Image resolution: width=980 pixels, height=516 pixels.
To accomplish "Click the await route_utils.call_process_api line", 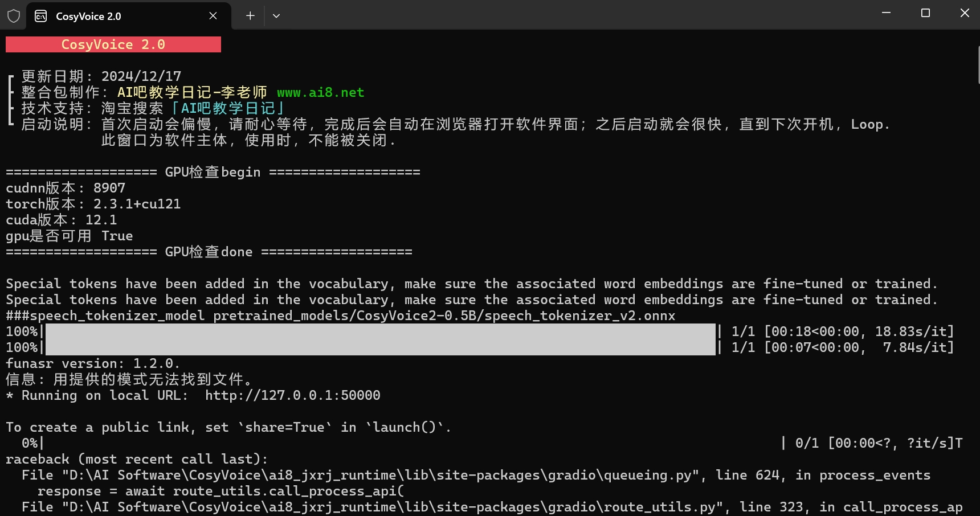I will point(220,491).
